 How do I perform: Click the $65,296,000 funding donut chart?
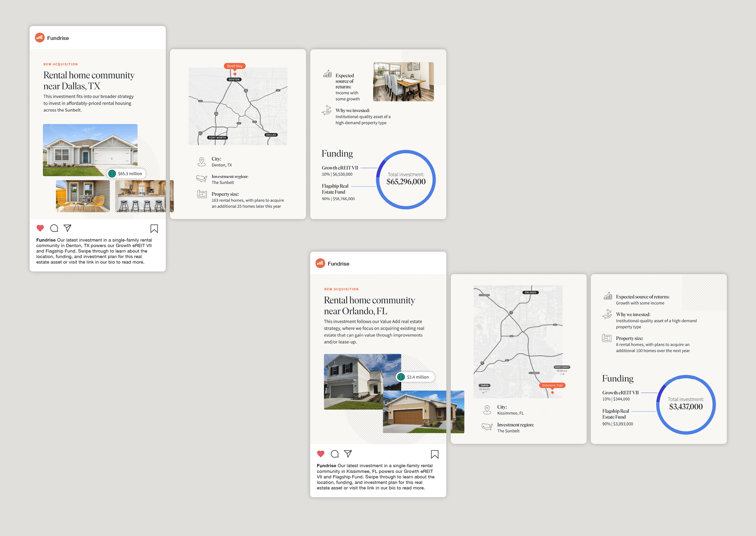tap(406, 179)
